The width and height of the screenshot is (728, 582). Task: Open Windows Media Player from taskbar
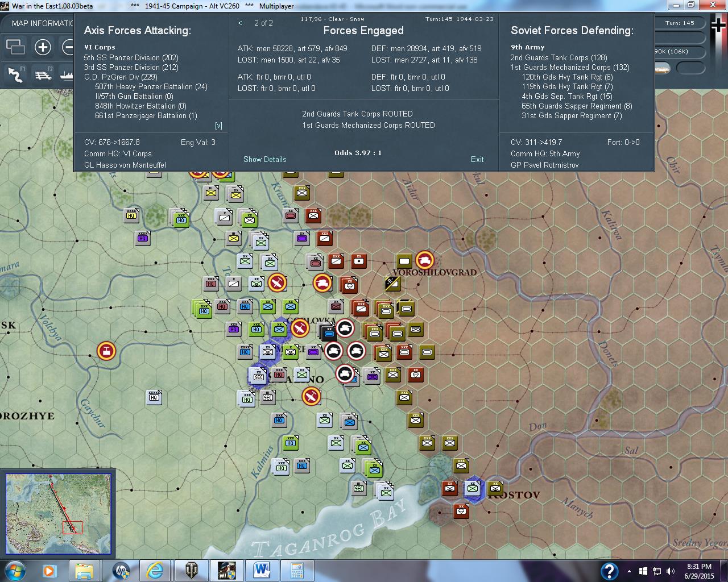click(48, 570)
